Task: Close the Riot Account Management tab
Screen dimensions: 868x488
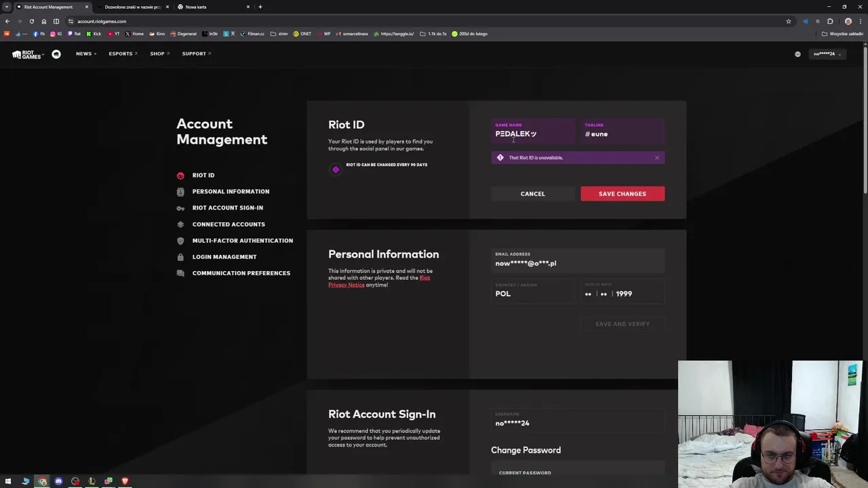Action: pos(87,7)
